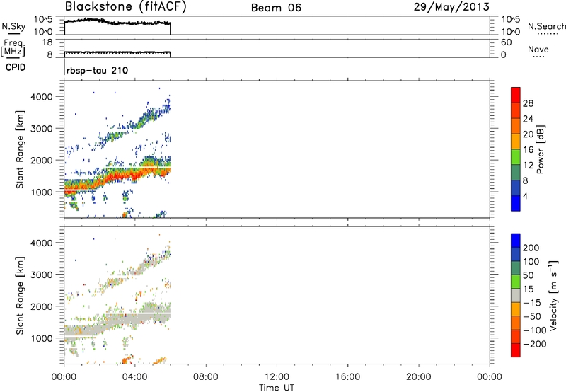Click the gray ground scatter band in velocity panel
The height and width of the screenshot is (392, 566).
click(119, 321)
